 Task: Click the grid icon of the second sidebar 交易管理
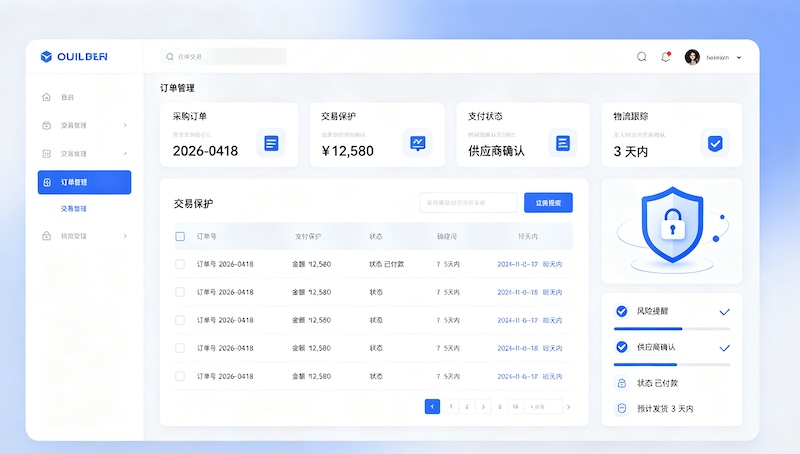click(46, 154)
